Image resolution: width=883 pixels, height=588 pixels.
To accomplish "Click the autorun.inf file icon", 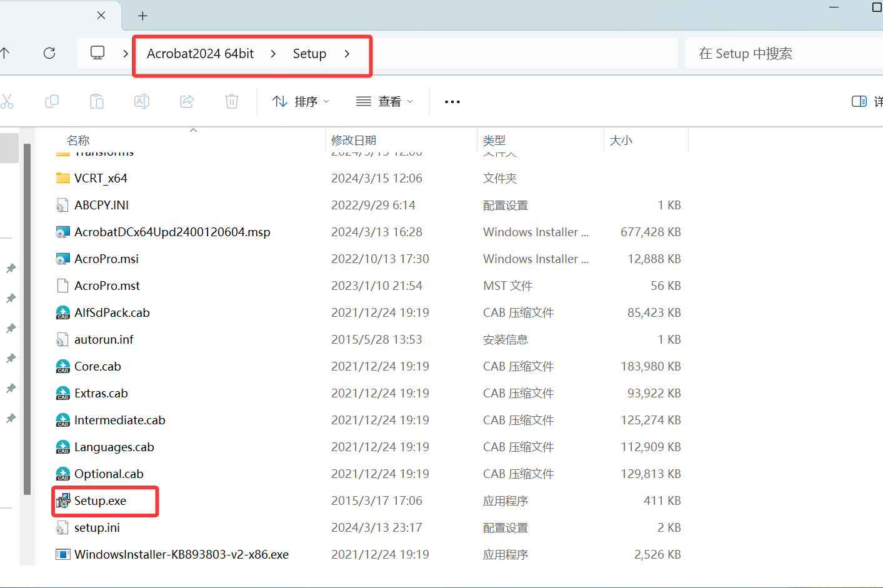I will pyautogui.click(x=62, y=339).
